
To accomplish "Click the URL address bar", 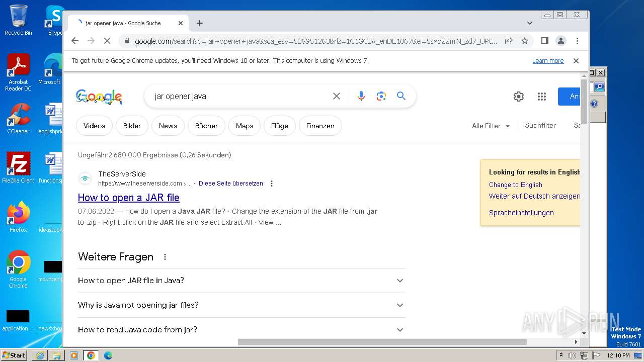I will pyautogui.click(x=316, y=41).
